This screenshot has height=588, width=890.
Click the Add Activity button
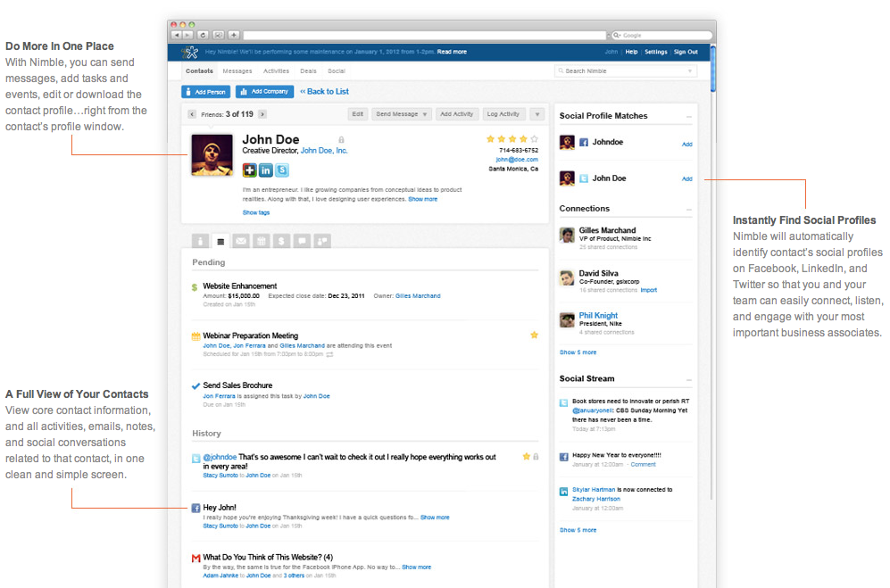[457, 114]
